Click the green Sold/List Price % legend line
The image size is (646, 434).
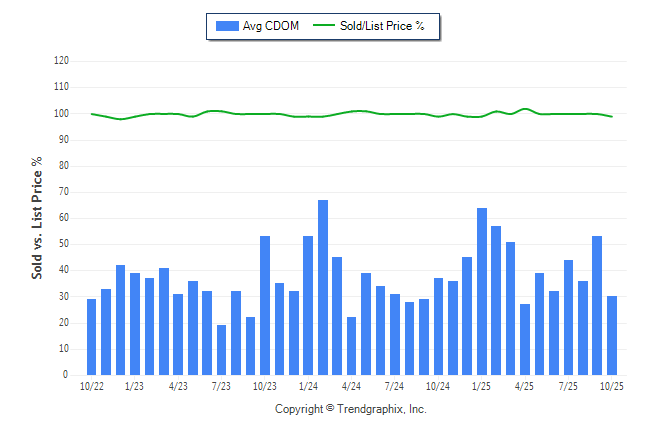pos(325,26)
